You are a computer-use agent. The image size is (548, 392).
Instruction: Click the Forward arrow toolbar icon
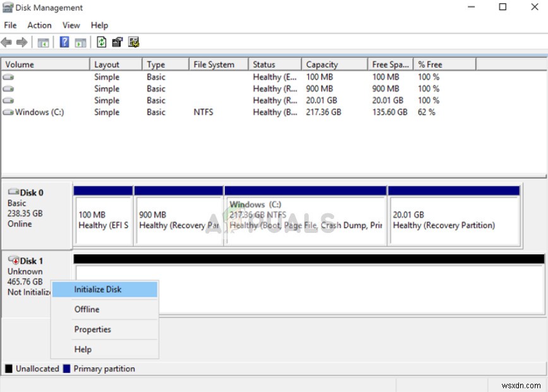[x=21, y=43]
